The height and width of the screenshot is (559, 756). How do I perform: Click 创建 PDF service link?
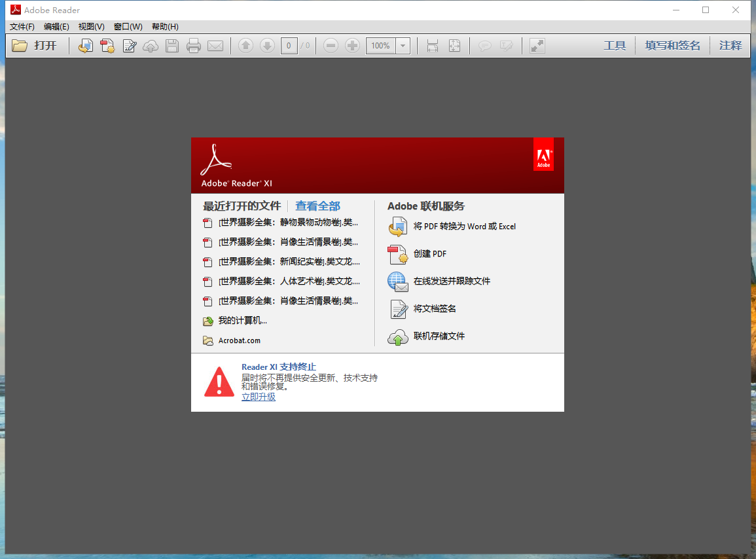click(430, 254)
